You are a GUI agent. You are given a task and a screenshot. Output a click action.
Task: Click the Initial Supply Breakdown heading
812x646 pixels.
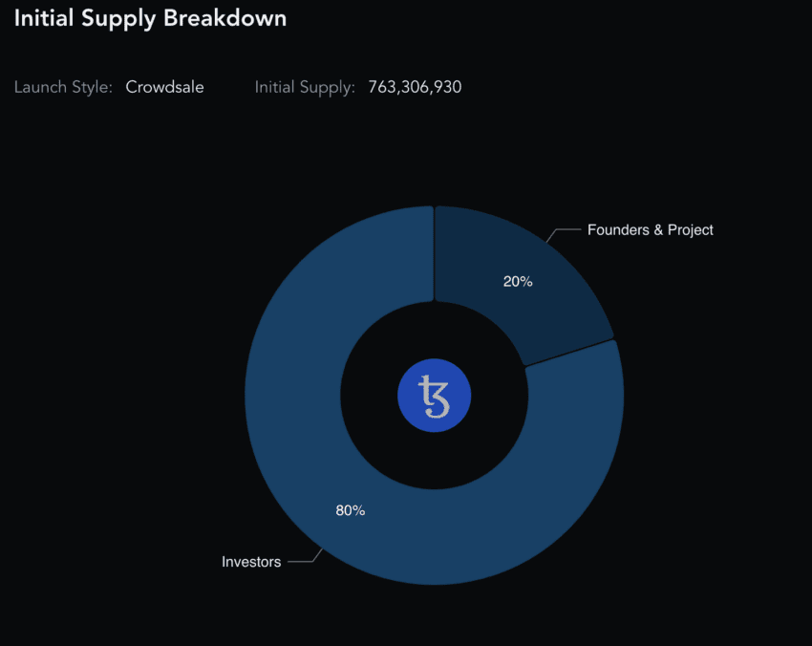[x=150, y=18]
